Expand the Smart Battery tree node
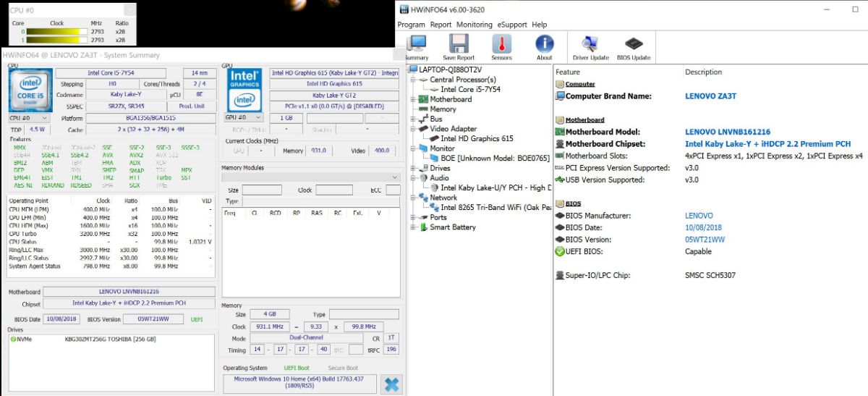 click(x=414, y=227)
